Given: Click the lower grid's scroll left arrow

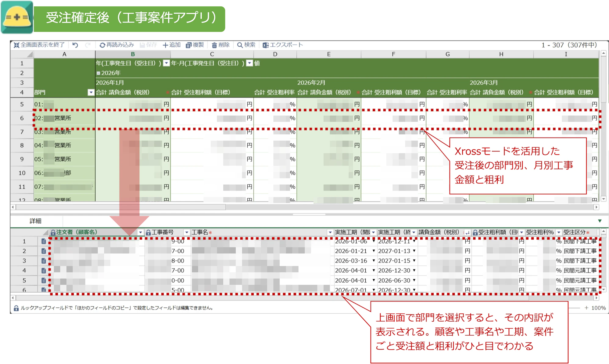Looking at the screenshot, I should (x=13, y=298).
